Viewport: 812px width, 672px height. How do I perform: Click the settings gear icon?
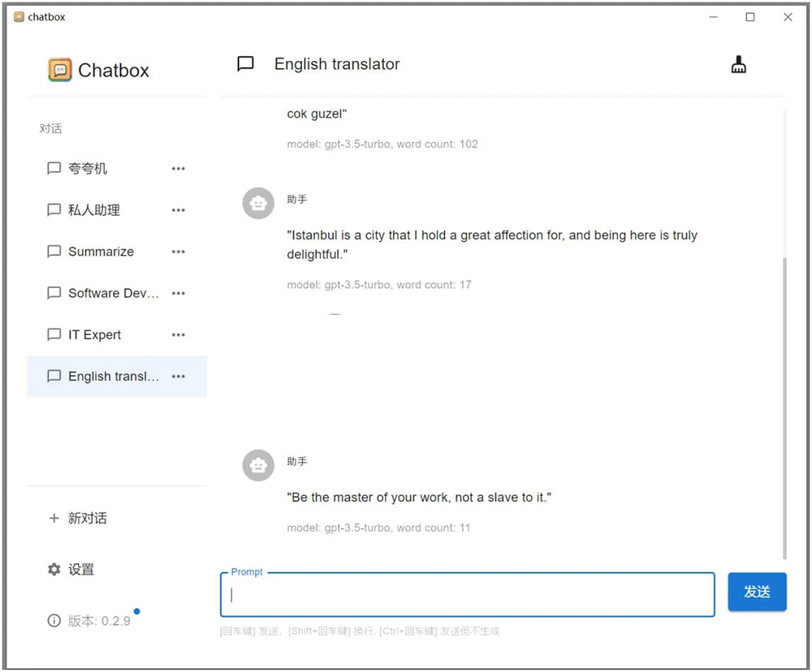pos(54,570)
